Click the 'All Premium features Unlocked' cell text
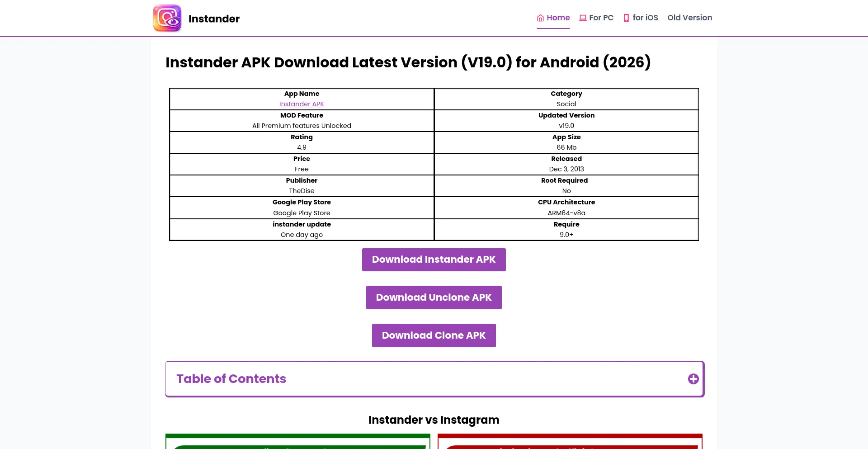Viewport: 868px width, 449px height. (302, 126)
